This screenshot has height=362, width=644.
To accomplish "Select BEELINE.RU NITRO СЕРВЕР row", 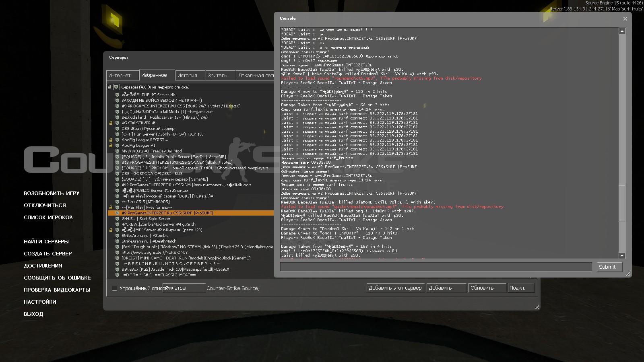I will pos(191,264).
